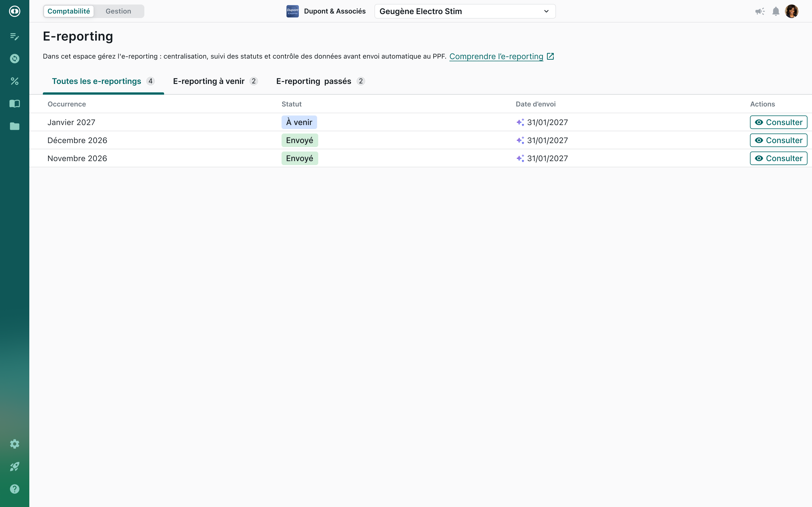This screenshot has height=507, width=812.
Task: Open the user profile avatar
Action: click(x=791, y=11)
